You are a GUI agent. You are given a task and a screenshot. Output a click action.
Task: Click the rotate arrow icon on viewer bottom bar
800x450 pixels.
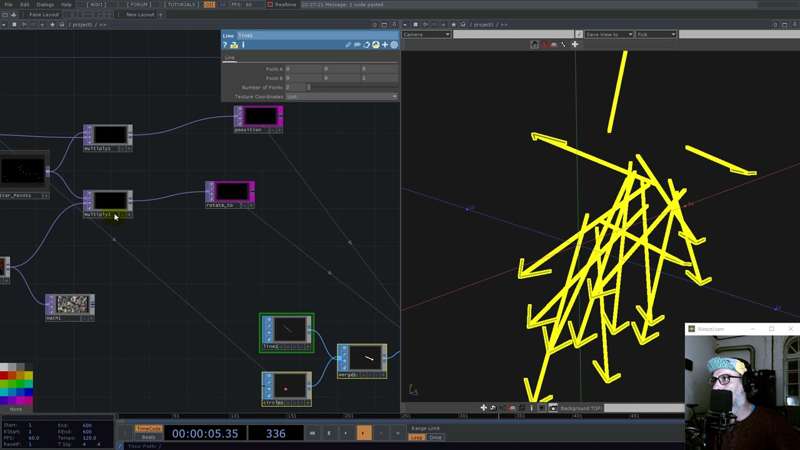click(493, 408)
